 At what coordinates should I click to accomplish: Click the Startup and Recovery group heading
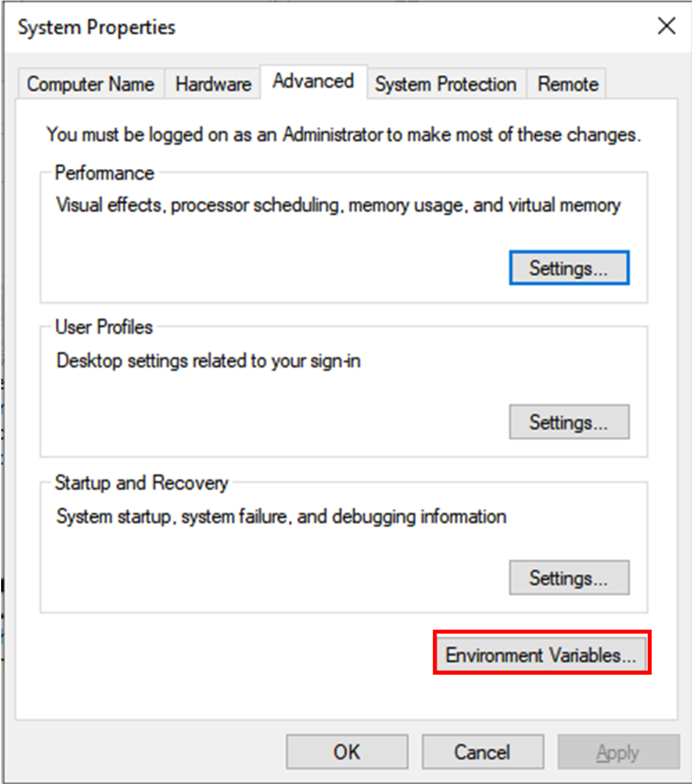pos(141,483)
